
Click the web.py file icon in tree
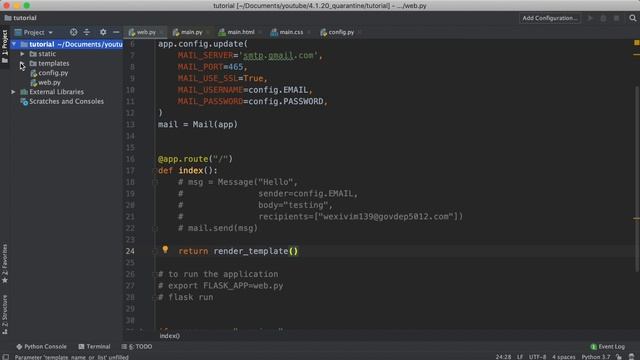pos(34,82)
